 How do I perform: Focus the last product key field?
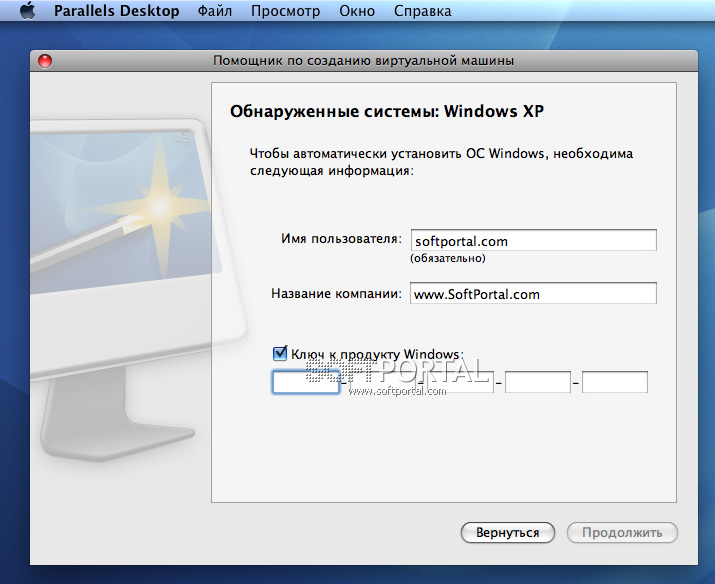coord(615,382)
